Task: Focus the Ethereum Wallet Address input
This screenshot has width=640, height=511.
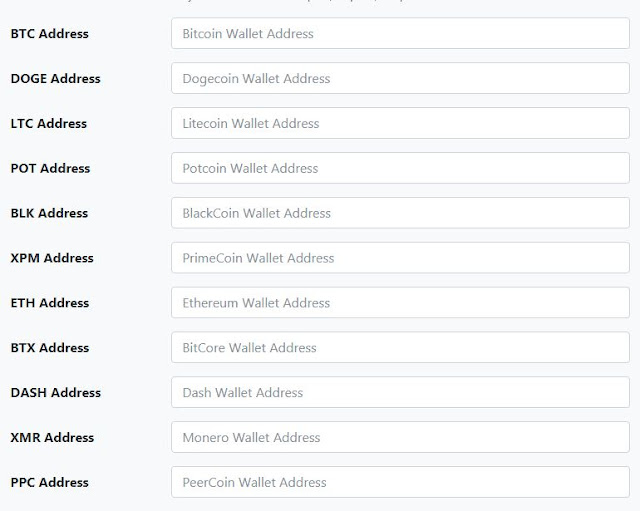Action: pos(400,303)
